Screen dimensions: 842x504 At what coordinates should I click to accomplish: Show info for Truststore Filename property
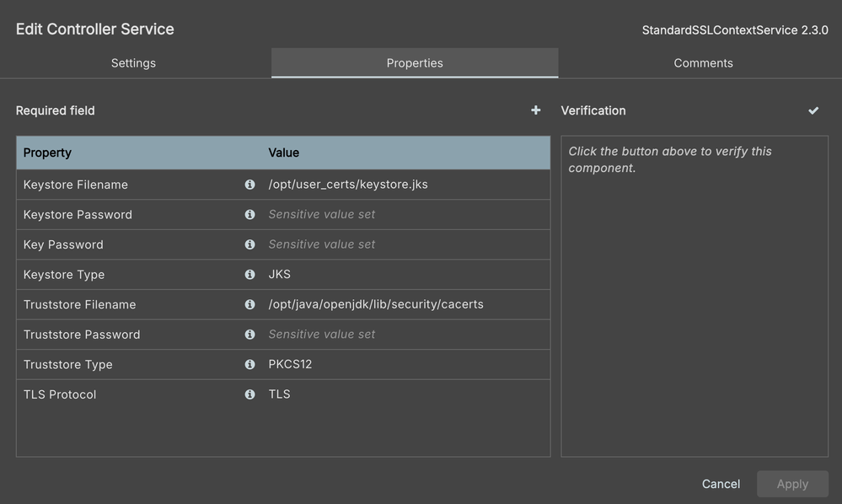click(249, 304)
